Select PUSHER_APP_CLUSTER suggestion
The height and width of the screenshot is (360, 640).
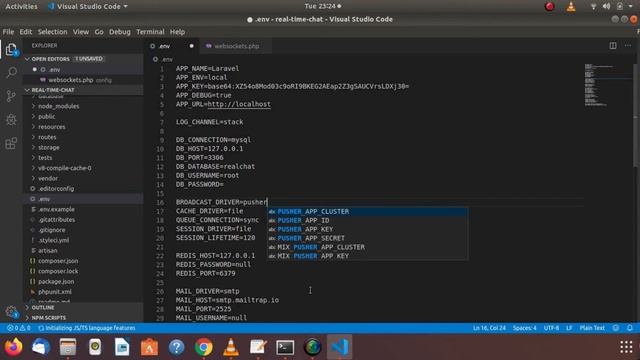(367, 211)
